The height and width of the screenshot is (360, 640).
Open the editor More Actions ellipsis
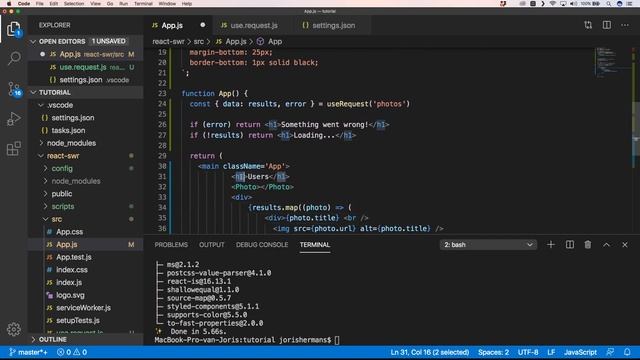pyautogui.click(x=625, y=25)
